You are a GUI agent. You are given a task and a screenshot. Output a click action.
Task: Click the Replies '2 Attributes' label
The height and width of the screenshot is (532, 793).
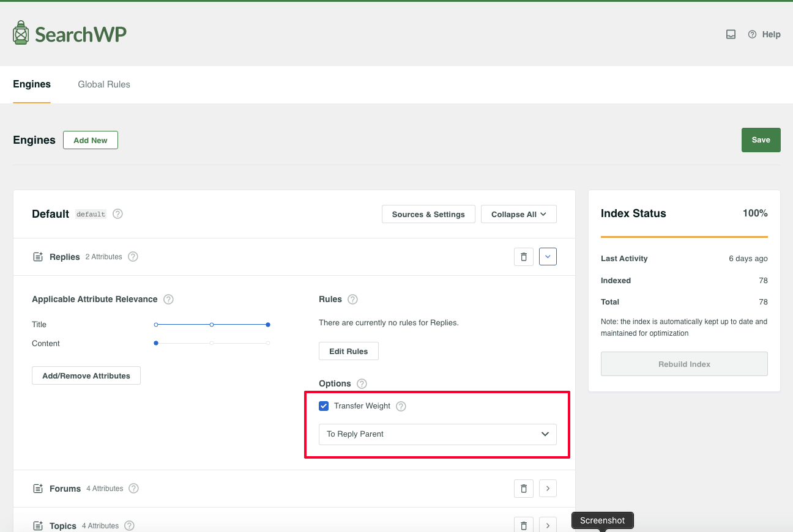tap(104, 257)
